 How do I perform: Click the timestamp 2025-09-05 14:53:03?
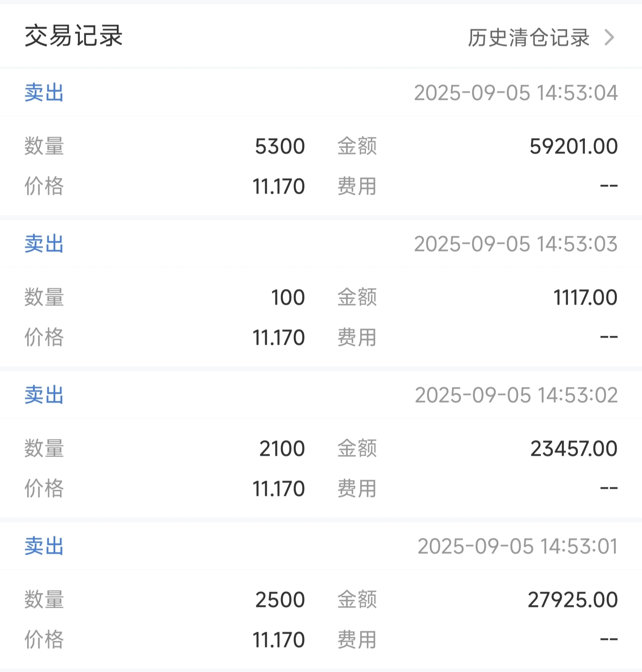(516, 244)
